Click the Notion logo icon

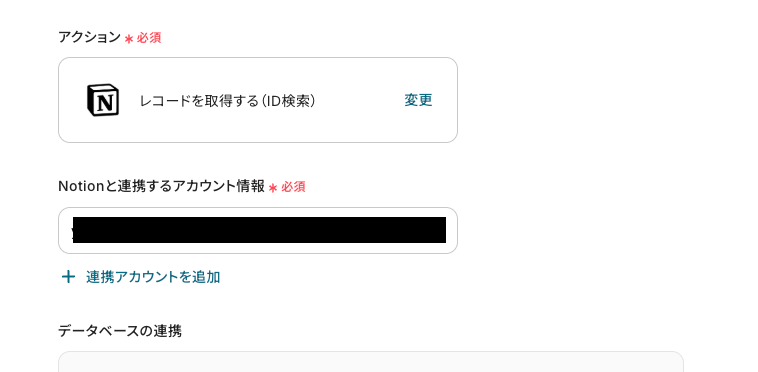coord(103,100)
